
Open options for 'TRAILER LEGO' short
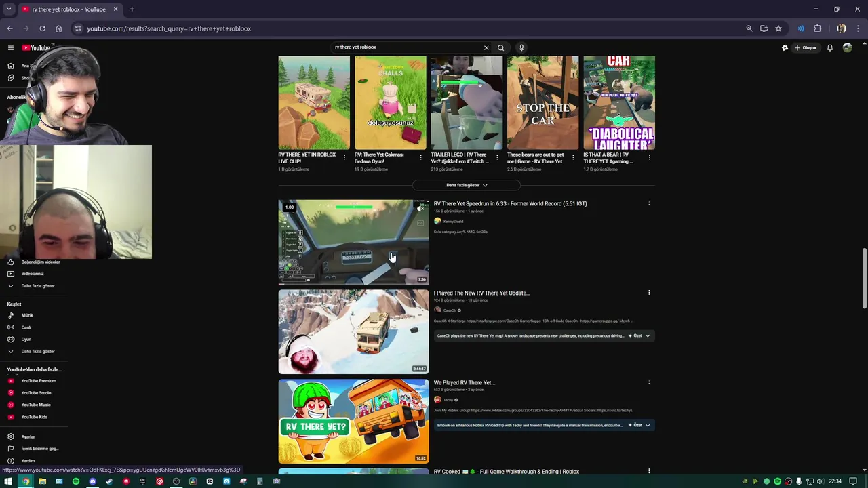497,157
